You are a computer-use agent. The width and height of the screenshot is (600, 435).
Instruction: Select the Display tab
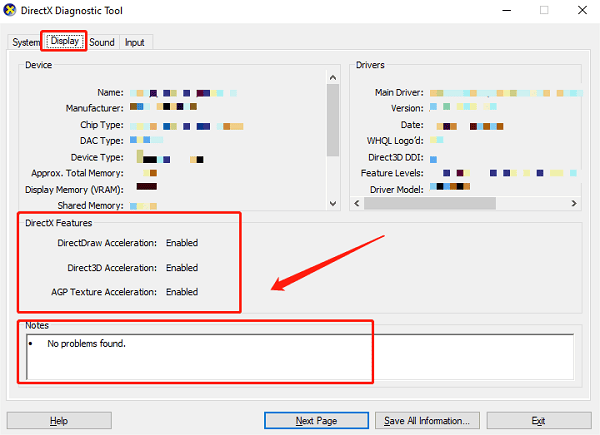point(65,41)
